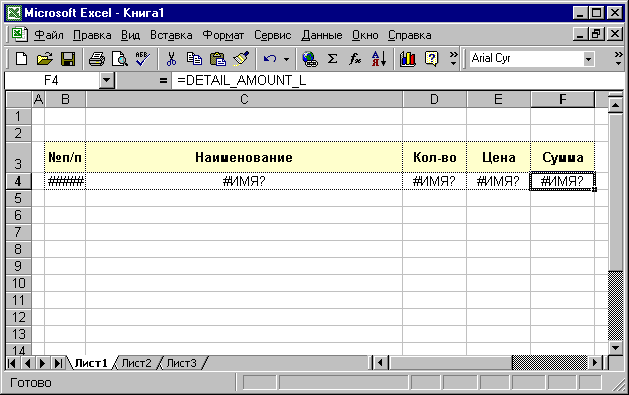Insert hyperlink with the globe icon
629x395 pixels.
(310, 59)
